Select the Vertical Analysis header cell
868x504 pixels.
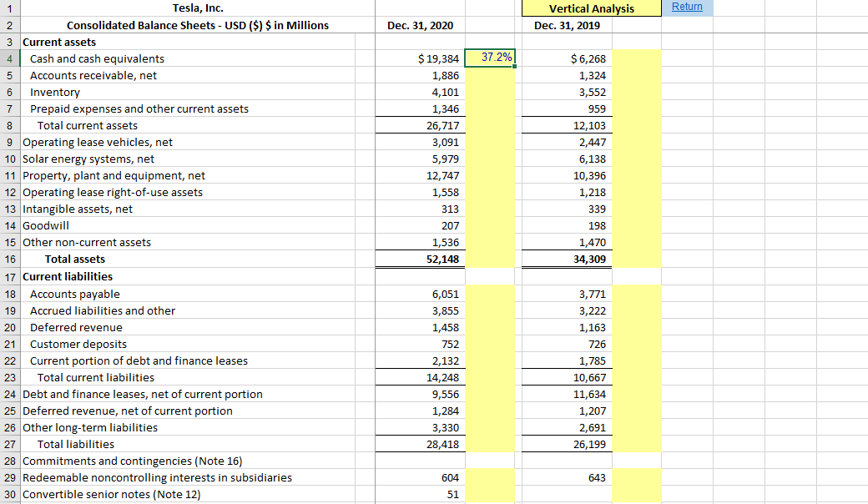tap(591, 8)
